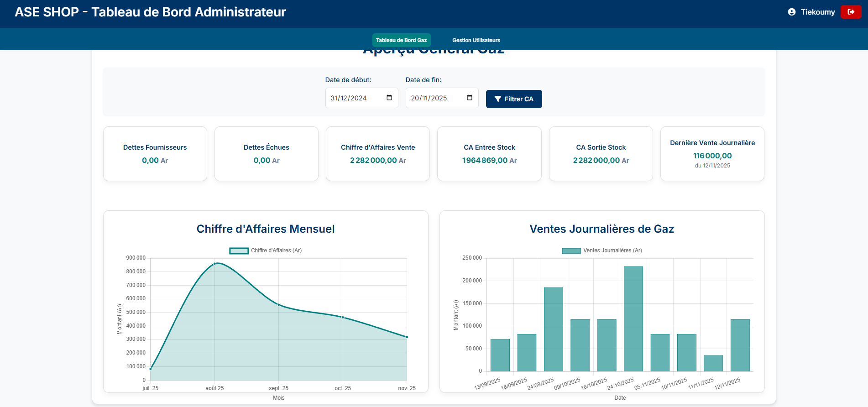Click the Dernière Vente Journalière card
868x407 pixels.
point(712,154)
